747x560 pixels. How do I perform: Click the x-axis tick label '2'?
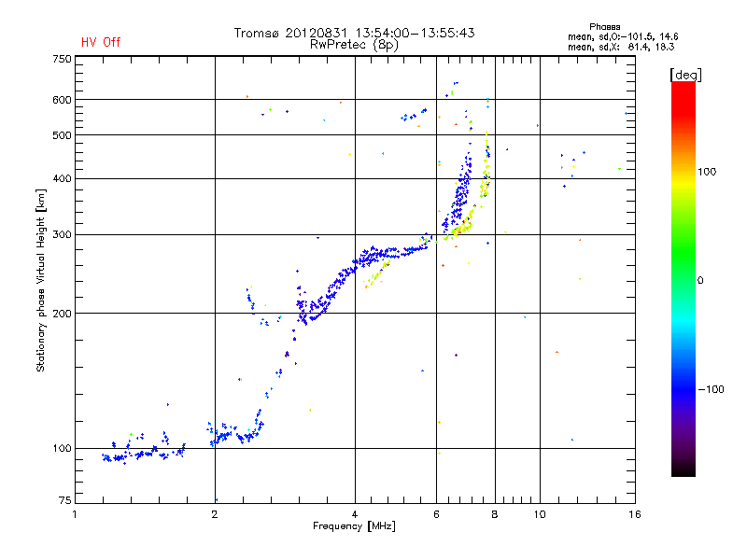pyautogui.click(x=215, y=514)
